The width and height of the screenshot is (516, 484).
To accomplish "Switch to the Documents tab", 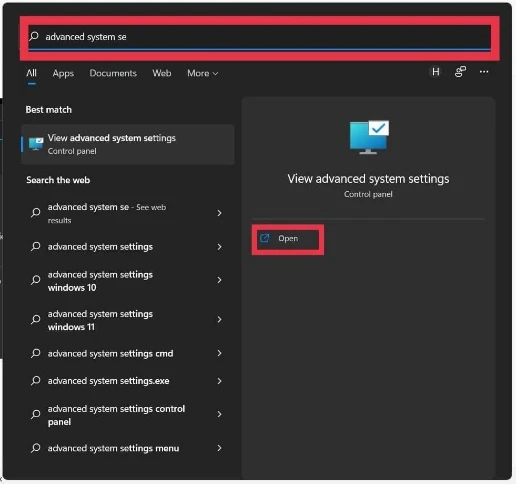I will [113, 73].
